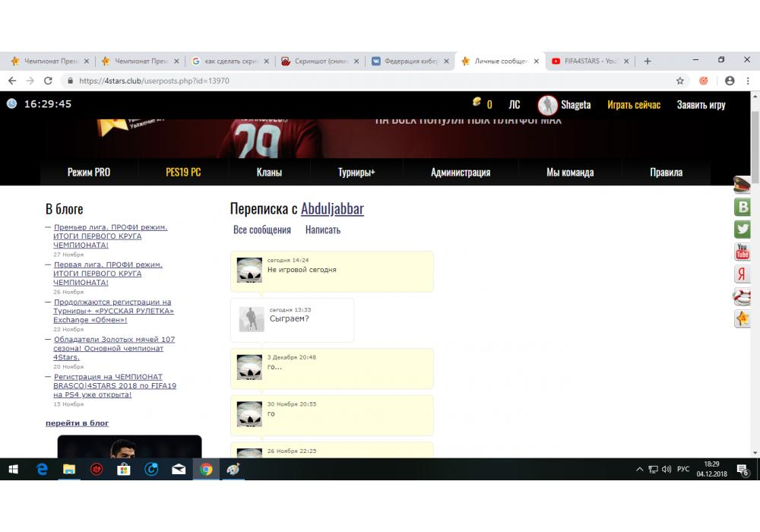The image size is (760, 532).
Task: Switch the РУС keyboard language indicator
Action: (682, 470)
